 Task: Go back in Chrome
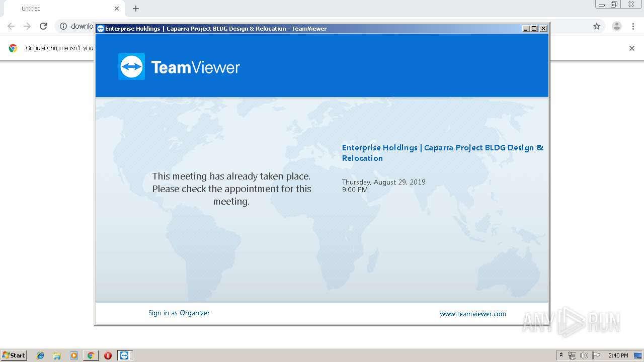(x=11, y=26)
